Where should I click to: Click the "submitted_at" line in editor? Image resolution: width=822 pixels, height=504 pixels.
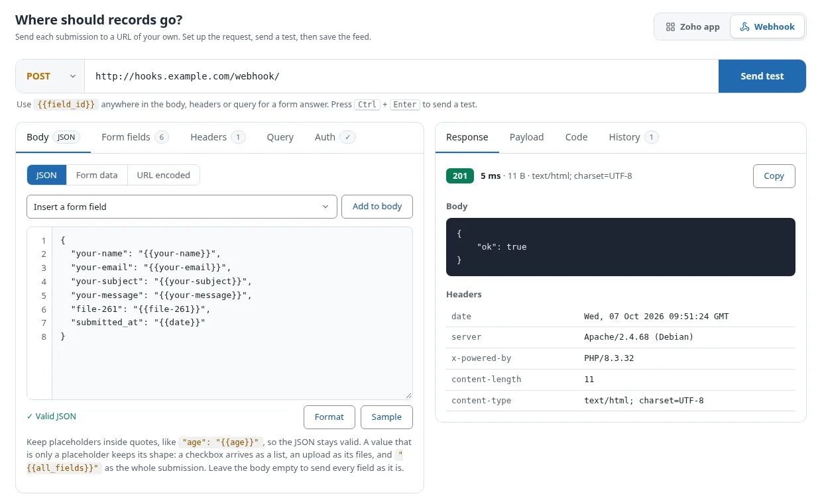click(x=139, y=323)
